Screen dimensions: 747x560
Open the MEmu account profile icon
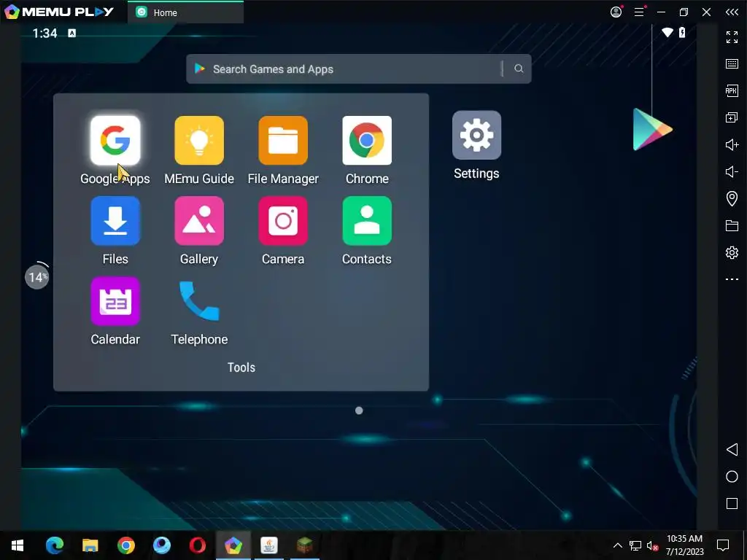(616, 12)
